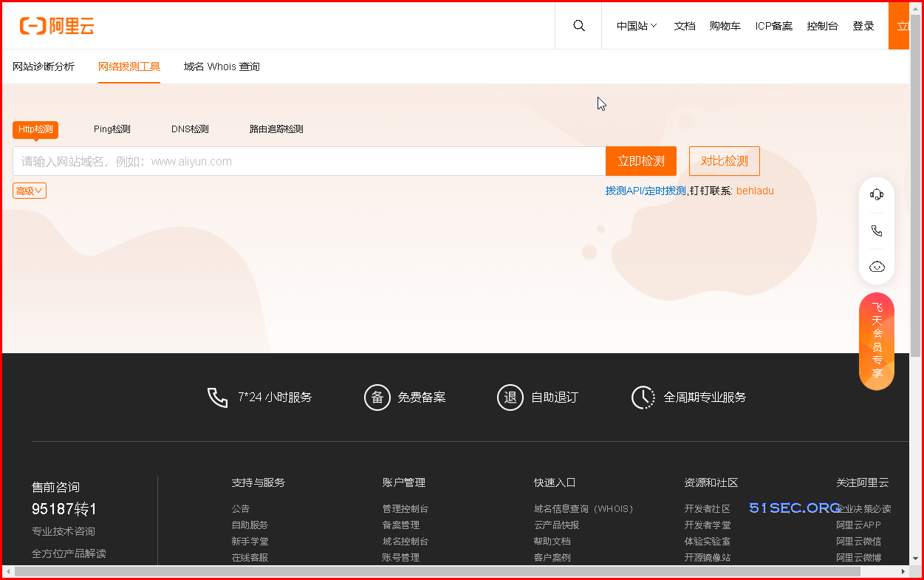Go to 新手学堂 in the footer

click(x=250, y=541)
